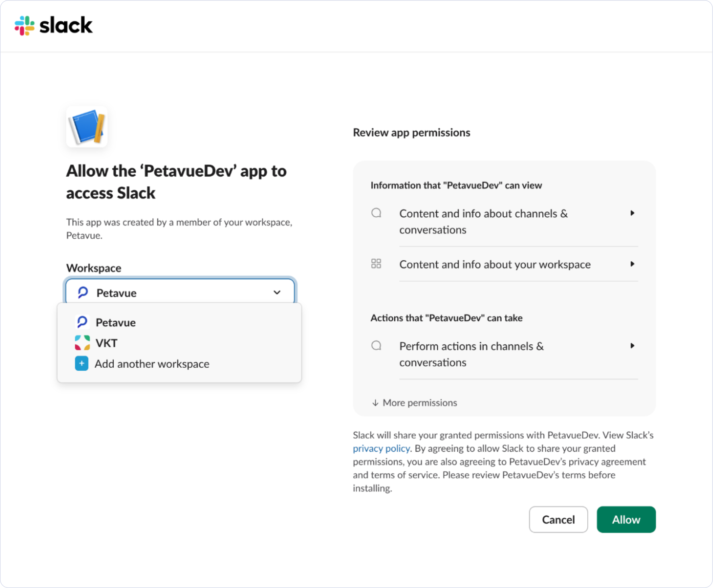Expand Content and info about your workspace
The height and width of the screenshot is (588, 713).
coord(504,264)
